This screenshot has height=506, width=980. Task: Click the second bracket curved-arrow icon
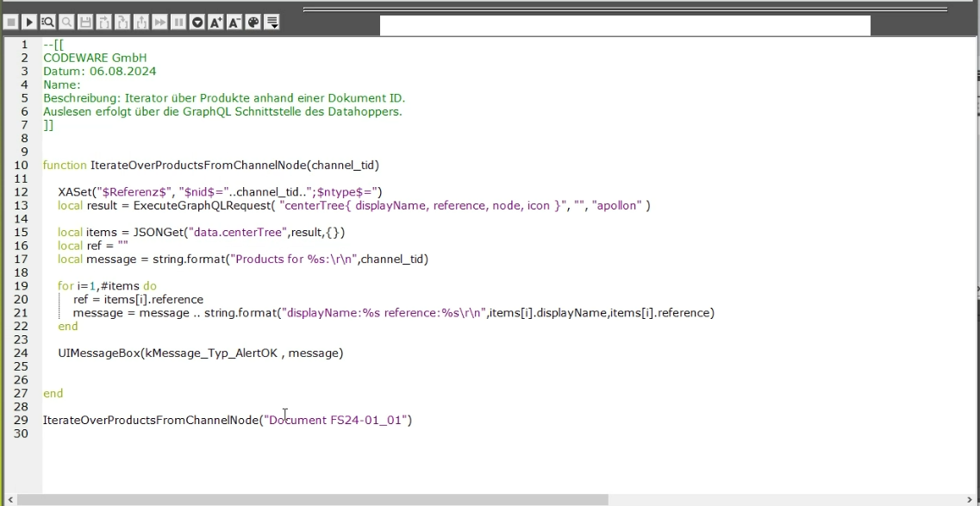pos(122,22)
